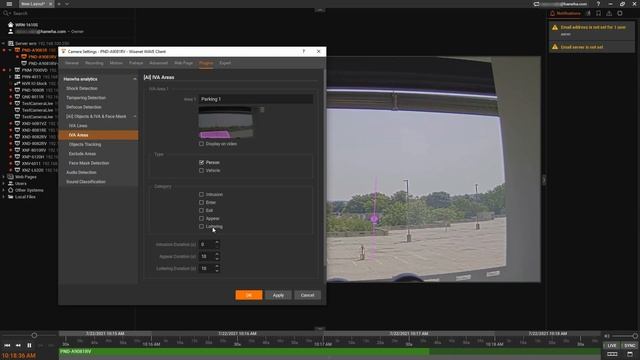Click the cloud connection icon in title bar

pos(536,4)
